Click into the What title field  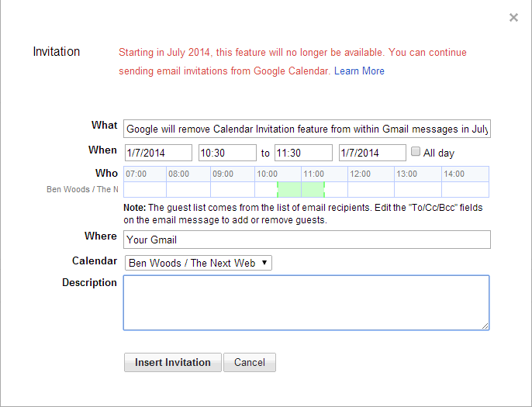(x=307, y=129)
